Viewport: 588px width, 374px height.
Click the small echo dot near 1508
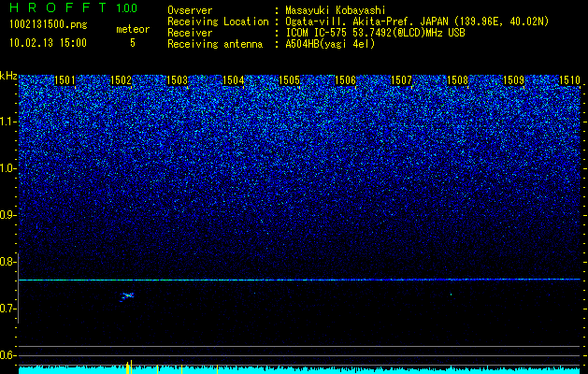point(451,295)
